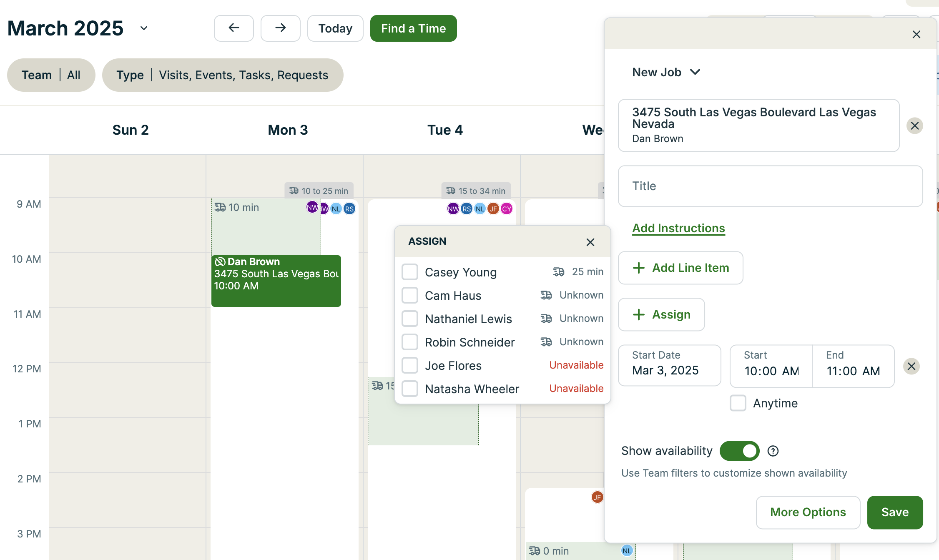Remove the scheduled time with X

(x=911, y=367)
